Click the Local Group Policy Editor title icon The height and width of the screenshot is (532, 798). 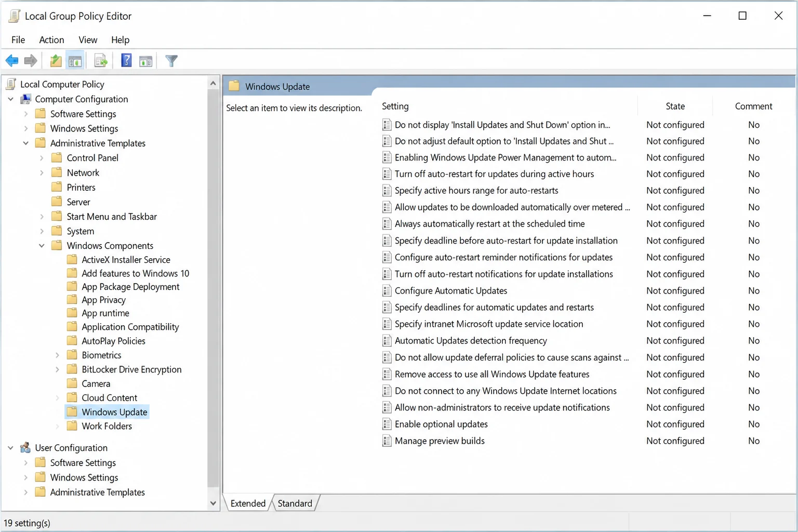[x=14, y=16]
